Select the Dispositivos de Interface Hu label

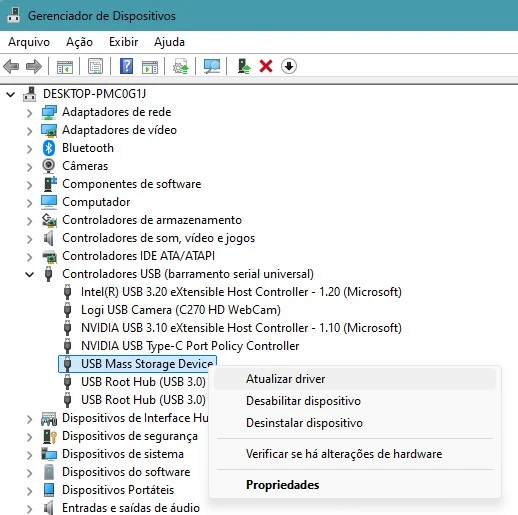135,418
